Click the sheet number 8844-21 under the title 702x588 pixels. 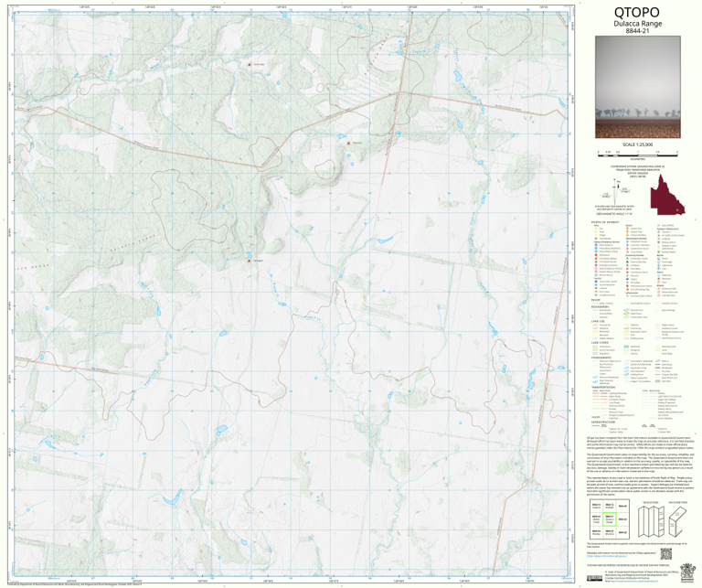tap(637, 31)
